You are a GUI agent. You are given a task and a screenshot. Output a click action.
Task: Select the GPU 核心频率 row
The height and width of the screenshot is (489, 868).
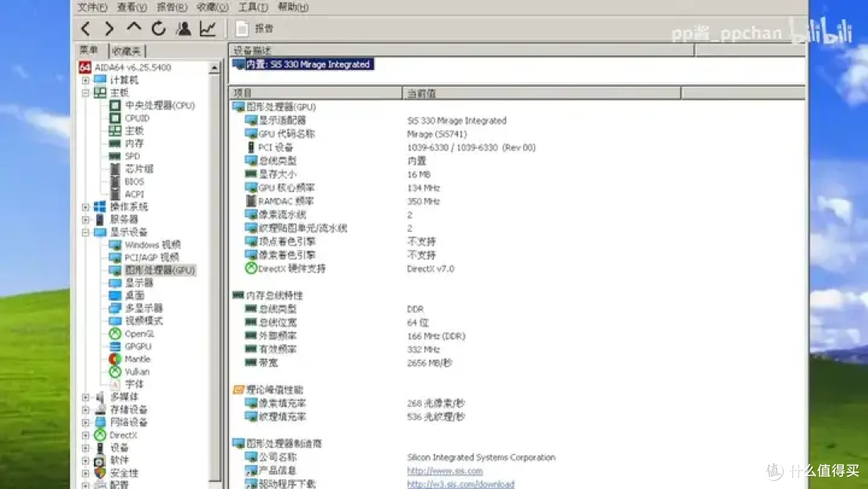point(343,187)
